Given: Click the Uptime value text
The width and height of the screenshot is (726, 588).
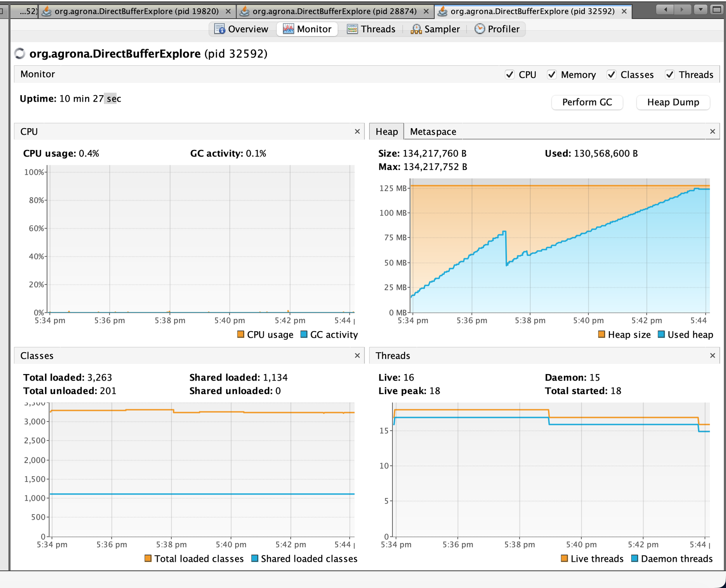Looking at the screenshot, I should (90, 99).
